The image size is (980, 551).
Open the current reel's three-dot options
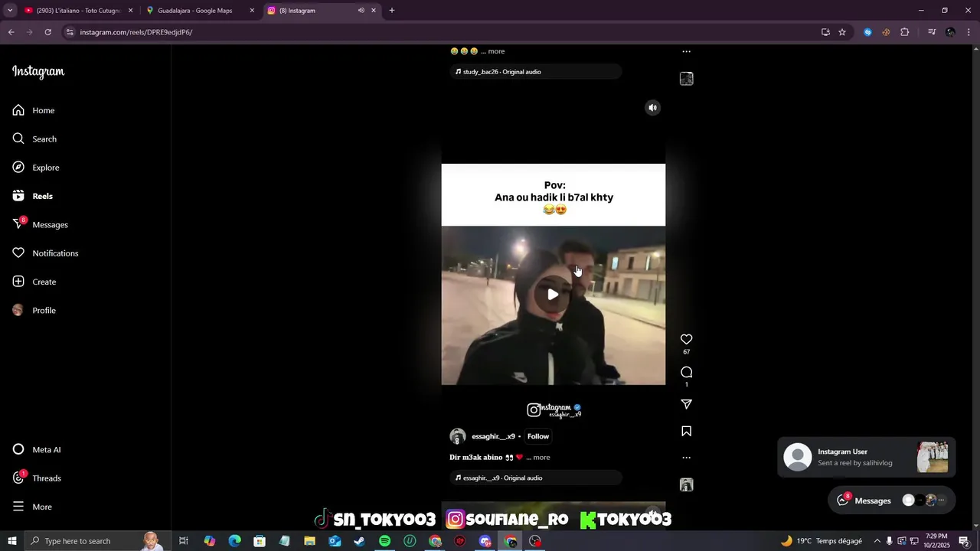[x=686, y=458]
